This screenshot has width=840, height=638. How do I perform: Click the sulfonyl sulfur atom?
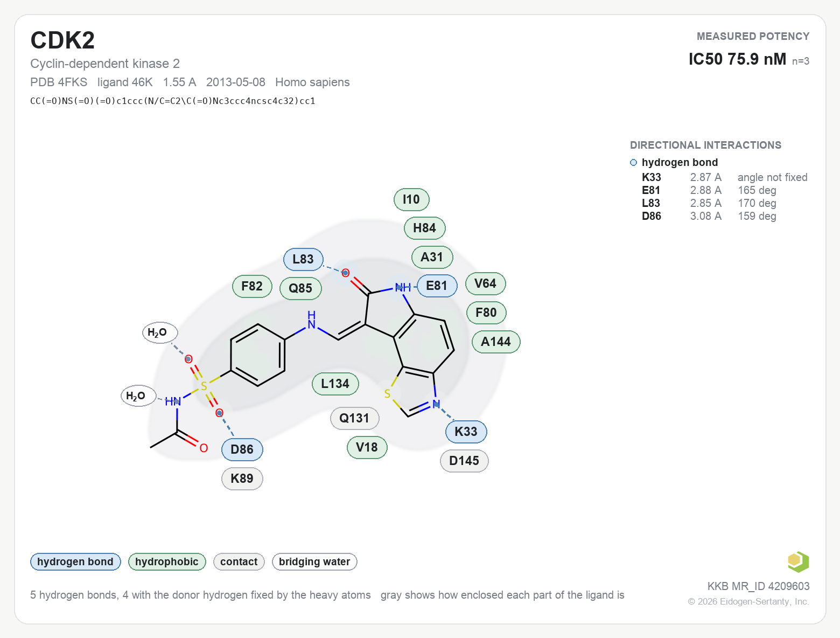[204, 386]
